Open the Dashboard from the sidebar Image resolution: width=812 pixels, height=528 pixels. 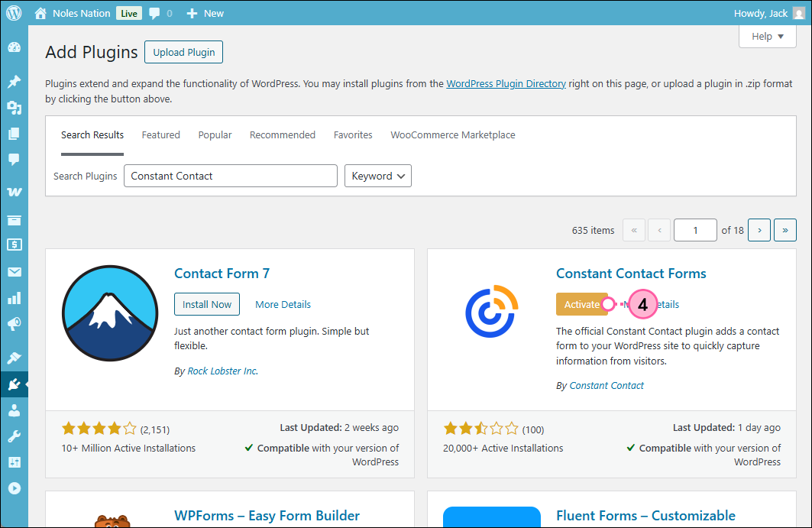[15, 47]
